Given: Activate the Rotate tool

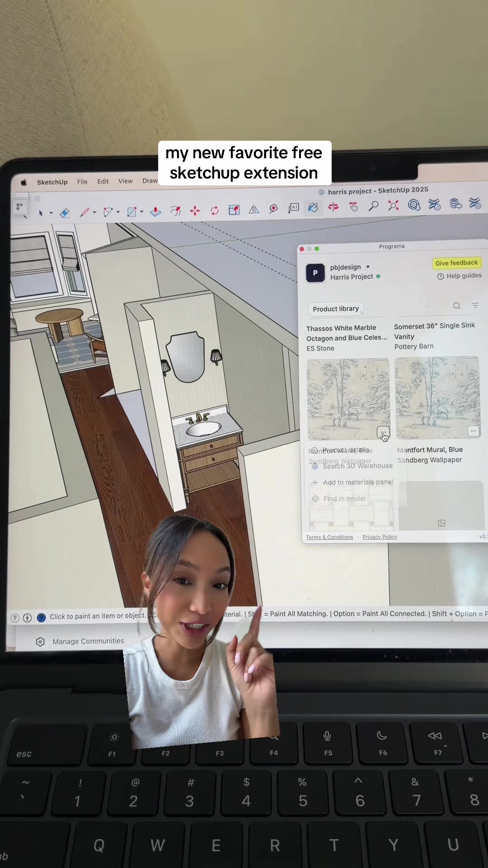Looking at the screenshot, I should [214, 210].
